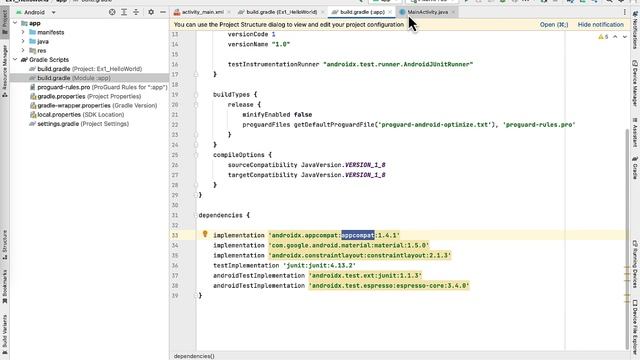Go to next highlighted error arrow
This screenshot has height=360, width=640.
[x=624, y=37]
